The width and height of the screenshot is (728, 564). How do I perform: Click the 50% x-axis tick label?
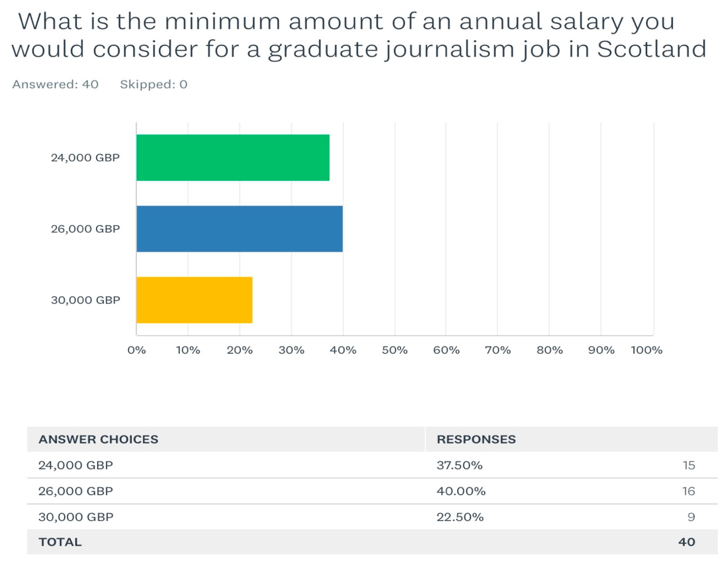point(395,350)
